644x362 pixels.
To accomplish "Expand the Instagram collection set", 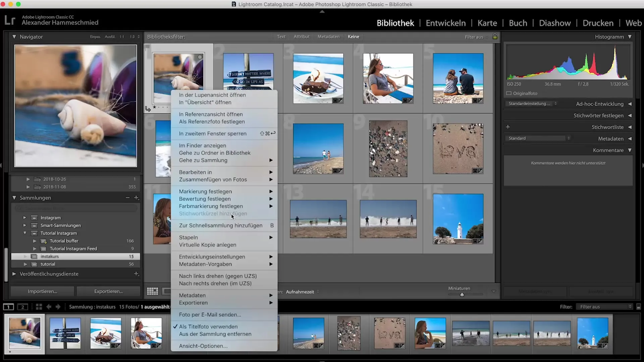I will click(24, 218).
